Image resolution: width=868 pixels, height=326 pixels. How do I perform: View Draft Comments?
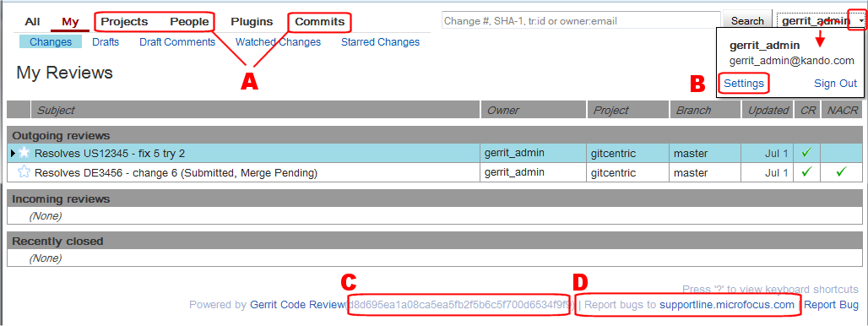[x=177, y=42]
